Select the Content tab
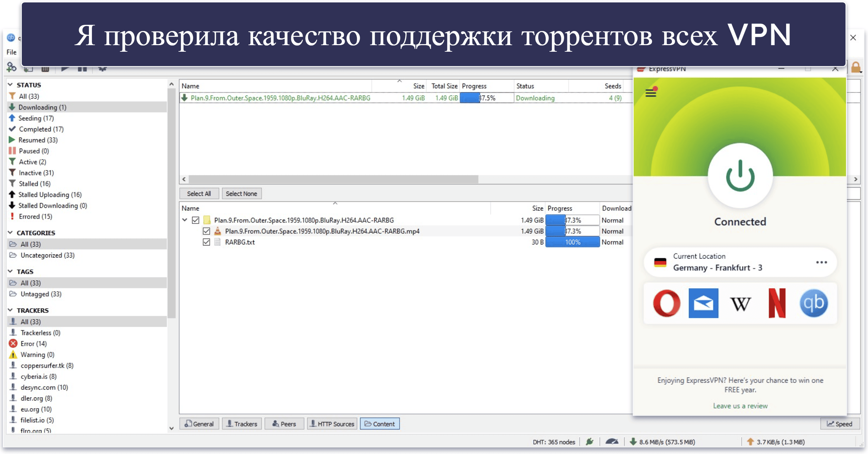This screenshot has width=868, height=454. 380,424
